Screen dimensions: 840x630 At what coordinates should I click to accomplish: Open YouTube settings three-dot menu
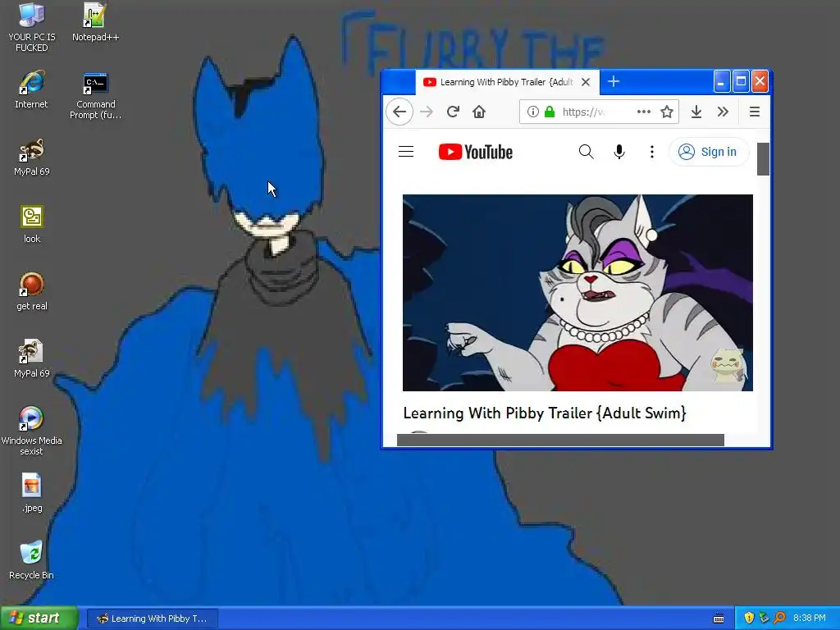coord(652,152)
